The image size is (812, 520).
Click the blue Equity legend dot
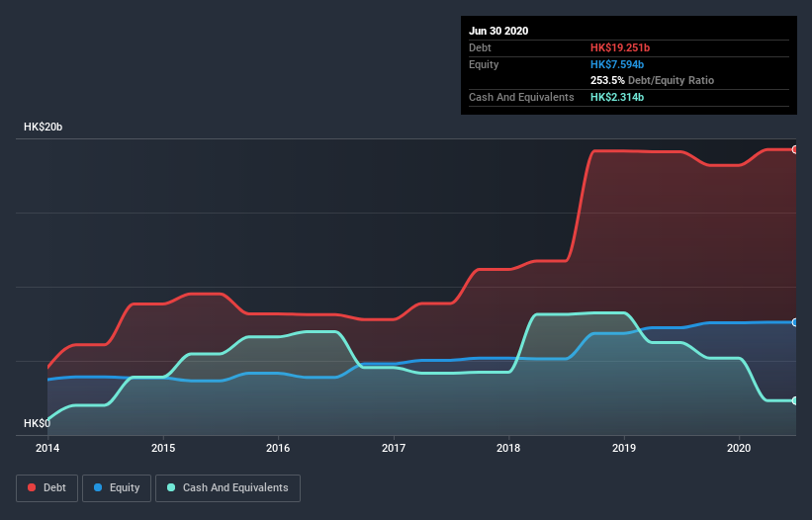98,487
